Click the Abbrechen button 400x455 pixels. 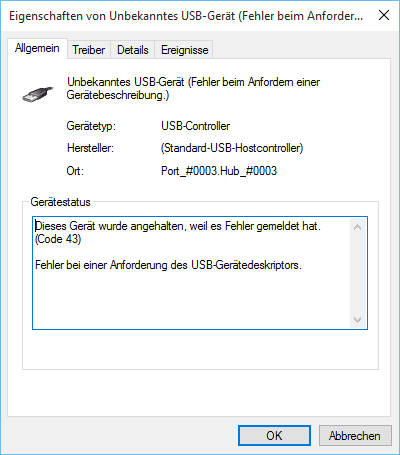(x=355, y=435)
